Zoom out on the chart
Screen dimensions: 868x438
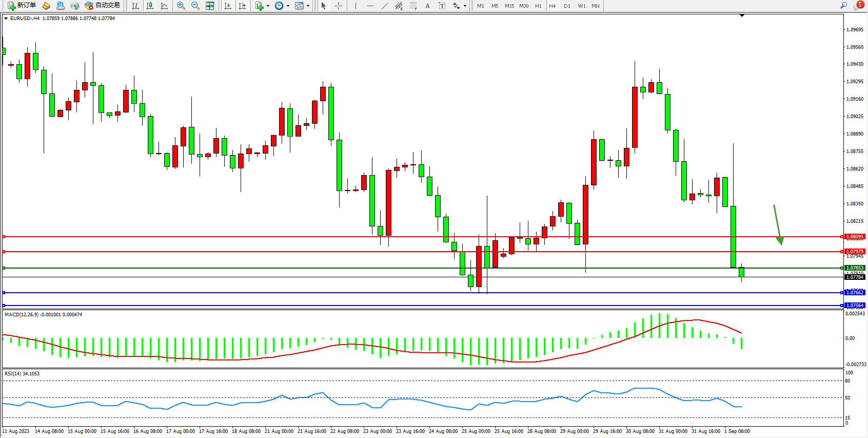pyautogui.click(x=195, y=6)
